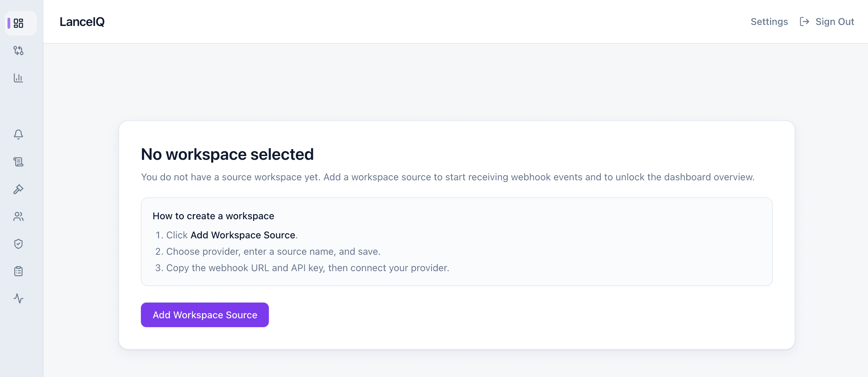This screenshot has height=377, width=868.
Task: Click the sign-out arrow icon
Action: tap(805, 21)
